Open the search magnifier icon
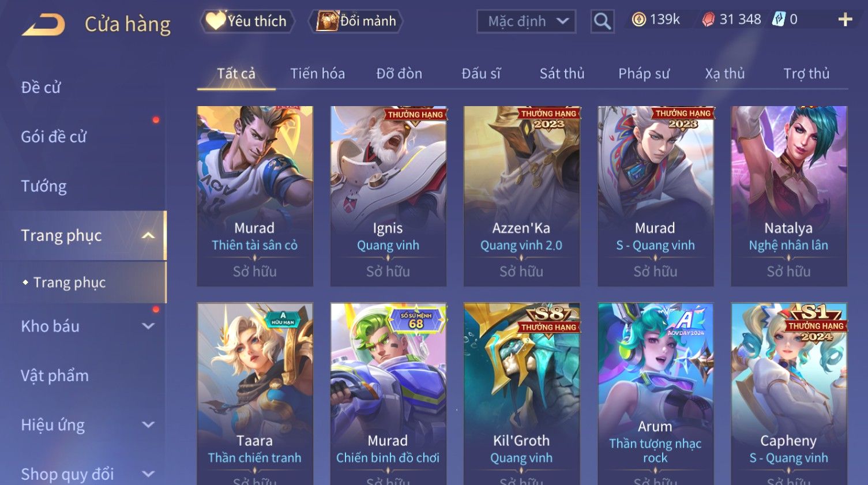The height and width of the screenshot is (485, 868). tap(602, 21)
